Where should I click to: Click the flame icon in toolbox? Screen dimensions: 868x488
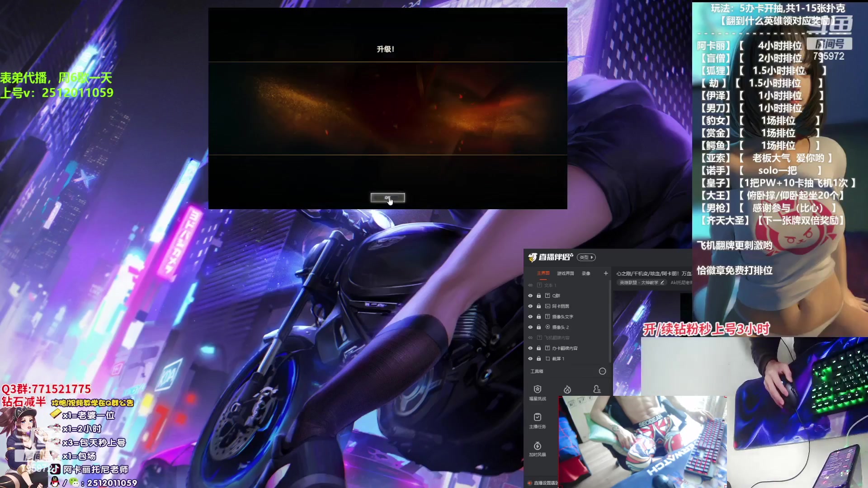pos(567,389)
